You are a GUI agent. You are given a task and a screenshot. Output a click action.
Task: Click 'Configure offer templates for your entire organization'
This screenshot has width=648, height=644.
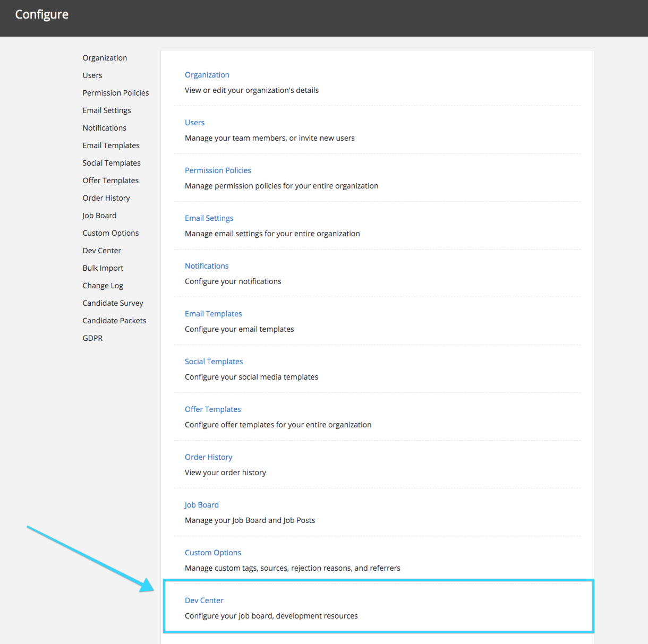pyautogui.click(x=278, y=425)
